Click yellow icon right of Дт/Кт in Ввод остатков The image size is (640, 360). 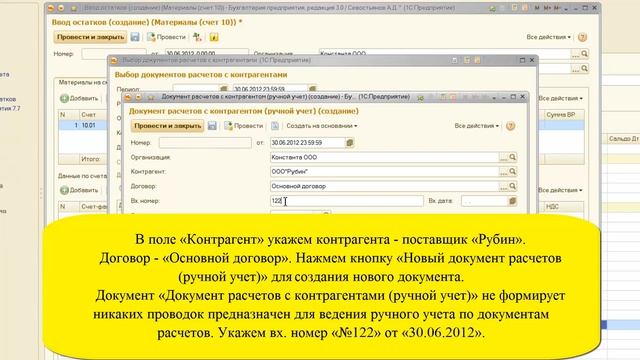(214, 37)
